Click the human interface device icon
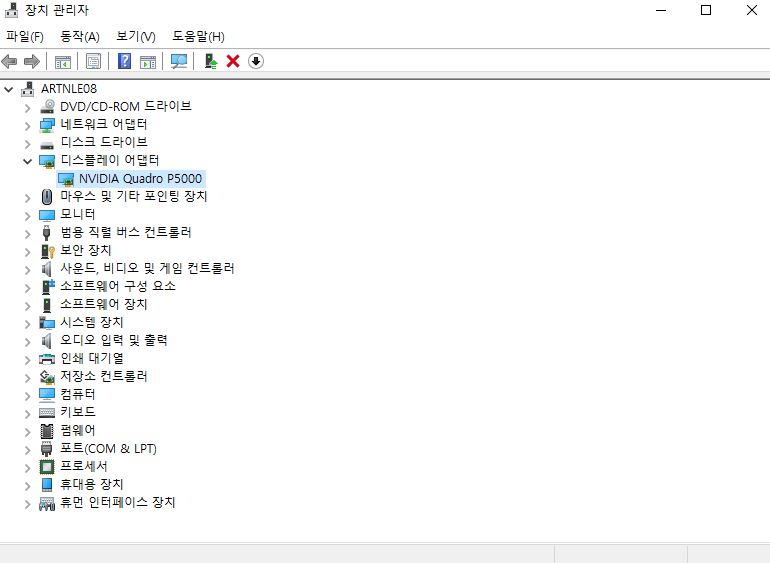The height and width of the screenshot is (563, 770). (47, 504)
